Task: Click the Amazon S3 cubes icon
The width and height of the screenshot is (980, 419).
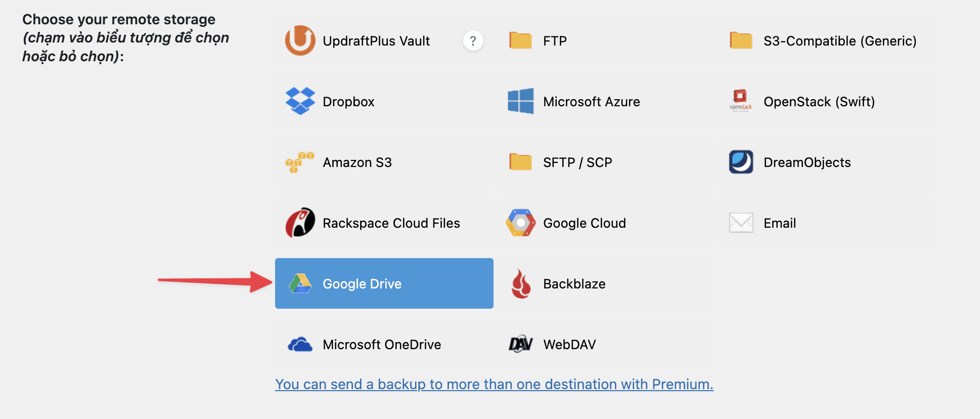Action: tap(300, 162)
